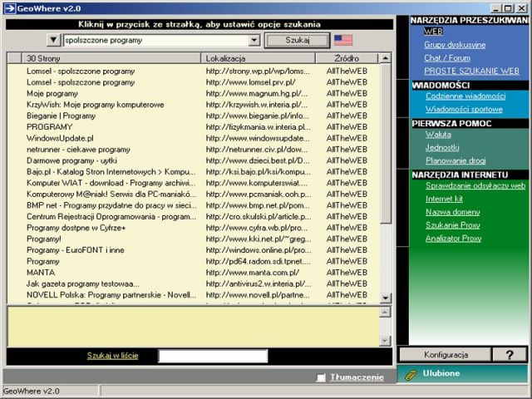Open the Jednostki units tool

(442, 148)
